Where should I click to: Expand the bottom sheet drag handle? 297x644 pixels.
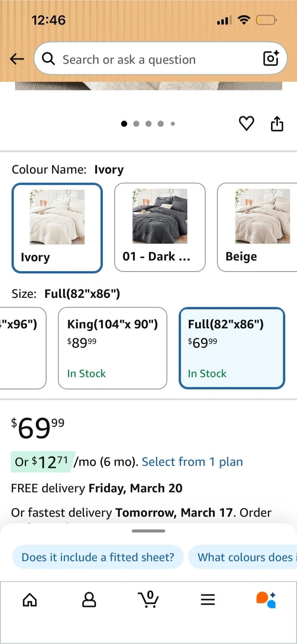pos(149,531)
